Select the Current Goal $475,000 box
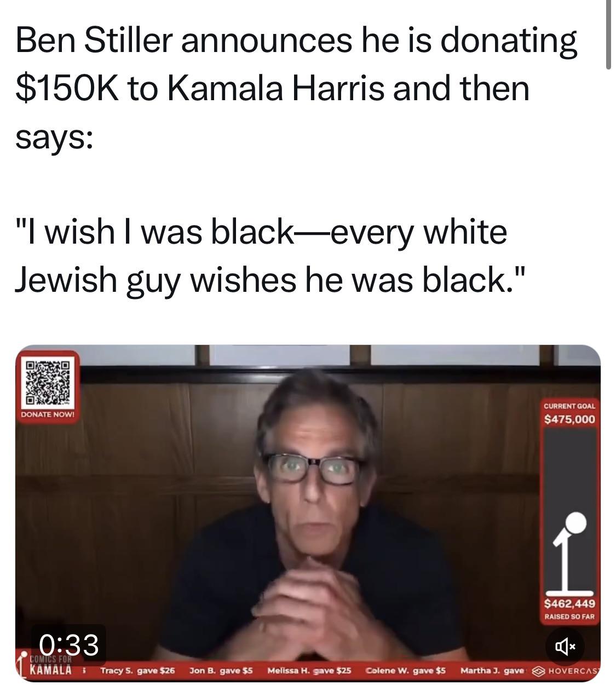The height and width of the screenshot is (697, 616). pos(569,413)
